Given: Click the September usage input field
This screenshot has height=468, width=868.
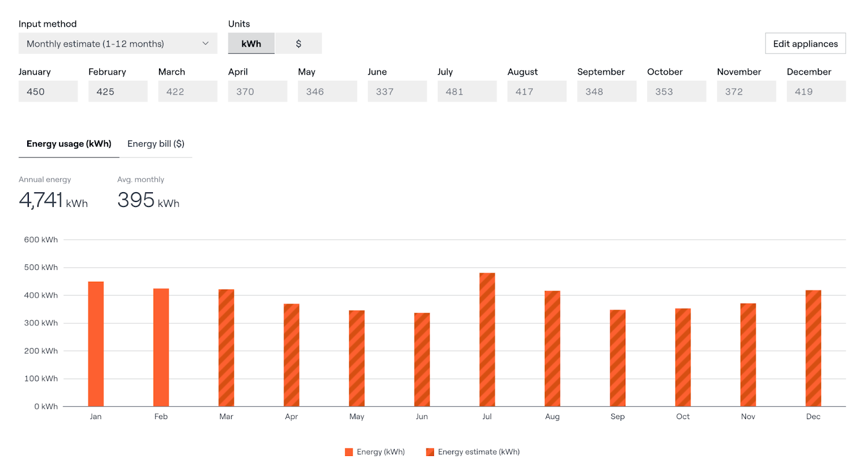Looking at the screenshot, I should click(x=607, y=91).
